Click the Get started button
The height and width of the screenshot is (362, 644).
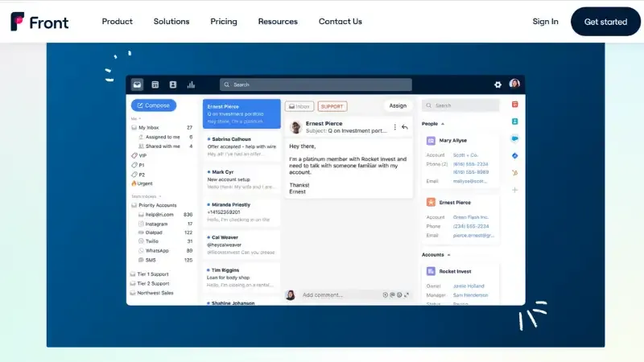pos(605,22)
